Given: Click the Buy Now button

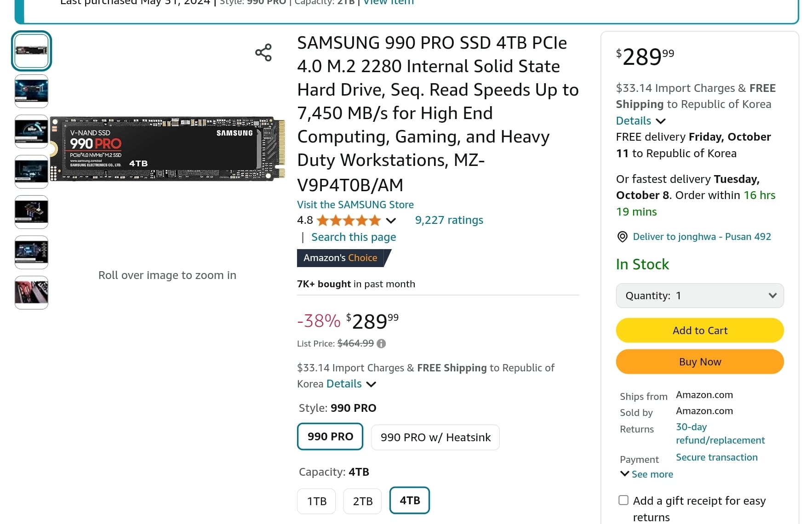Looking at the screenshot, I should (700, 362).
